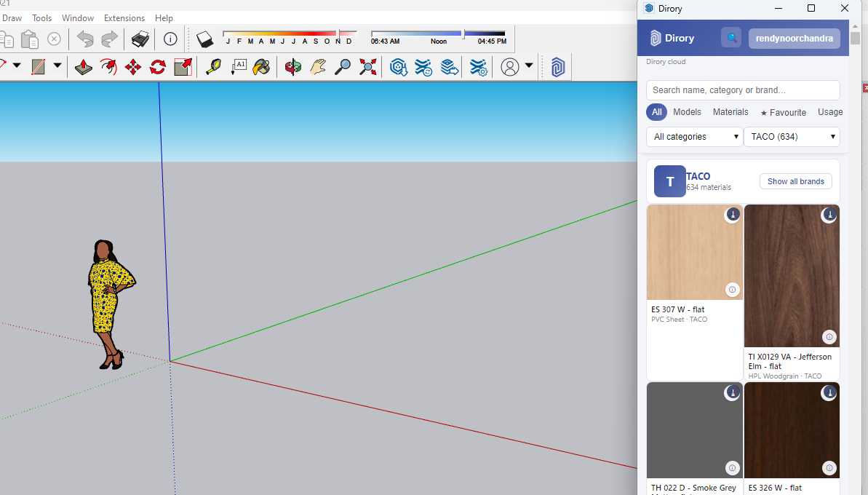Switch to the Models tab

pyautogui.click(x=687, y=112)
